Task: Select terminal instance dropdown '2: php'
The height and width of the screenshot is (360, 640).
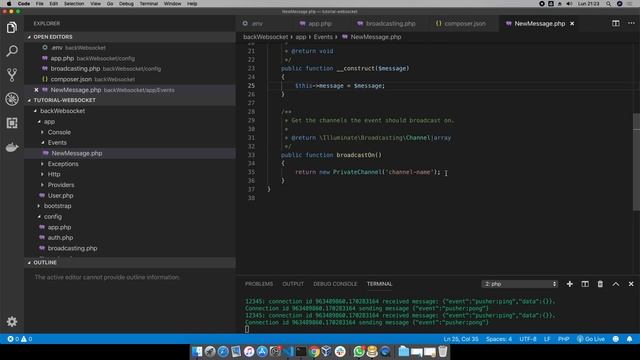Action: (x=520, y=284)
